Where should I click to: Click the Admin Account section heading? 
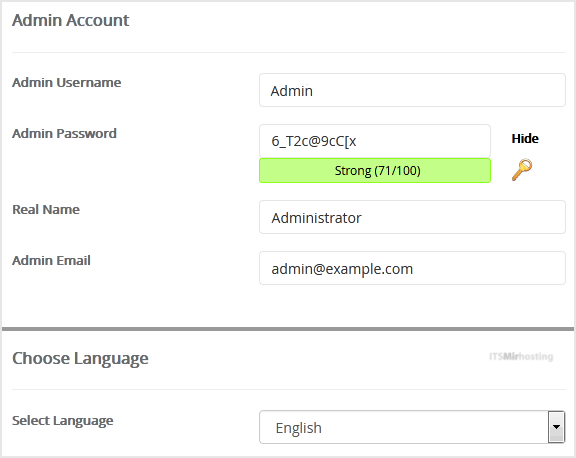pyautogui.click(x=71, y=20)
